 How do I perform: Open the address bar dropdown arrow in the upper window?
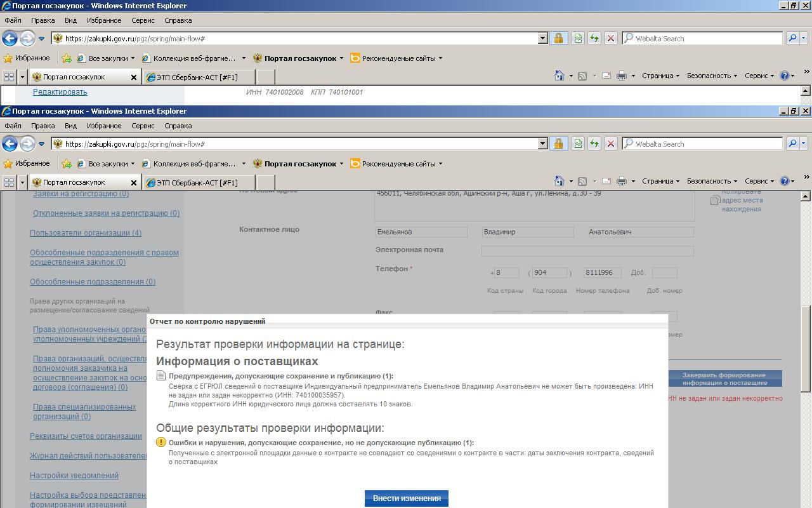[x=542, y=39]
